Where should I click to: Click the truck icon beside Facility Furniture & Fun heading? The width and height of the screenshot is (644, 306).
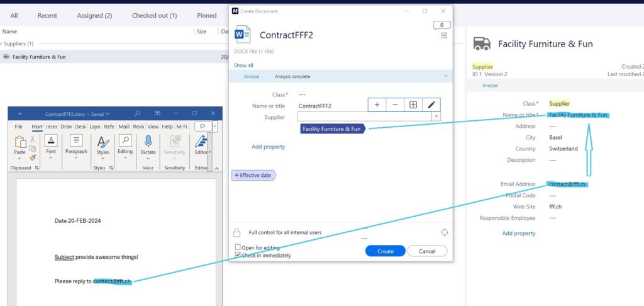coord(482,43)
